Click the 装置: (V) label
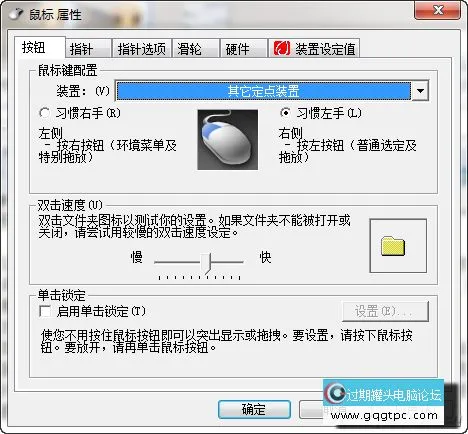The image size is (468, 434). pyautogui.click(x=83, y=91)
